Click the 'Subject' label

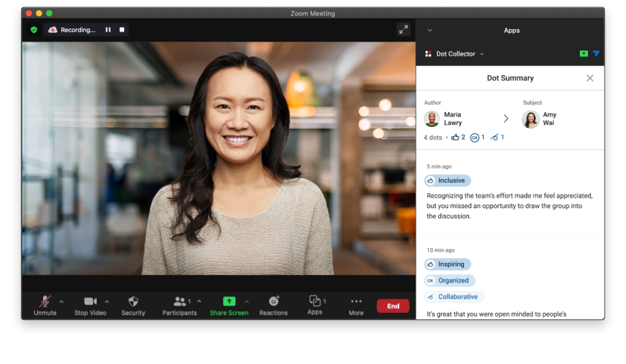[532, 103]
